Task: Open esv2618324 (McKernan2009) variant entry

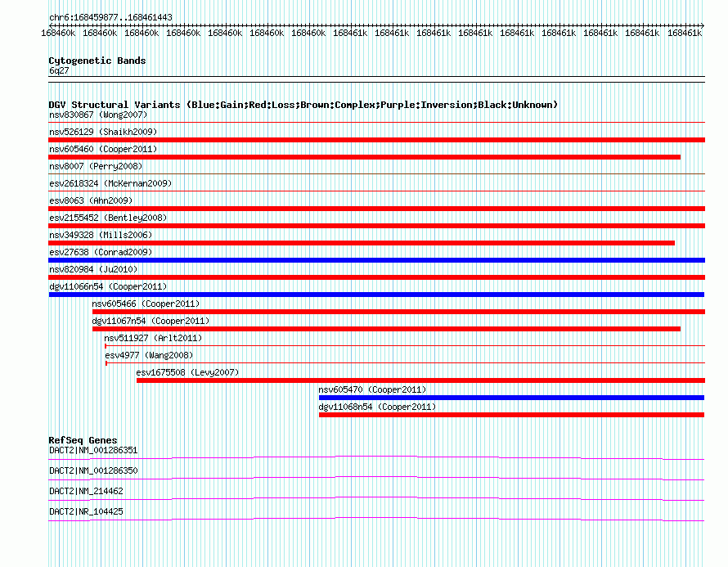Action: (x=110, y=183)
